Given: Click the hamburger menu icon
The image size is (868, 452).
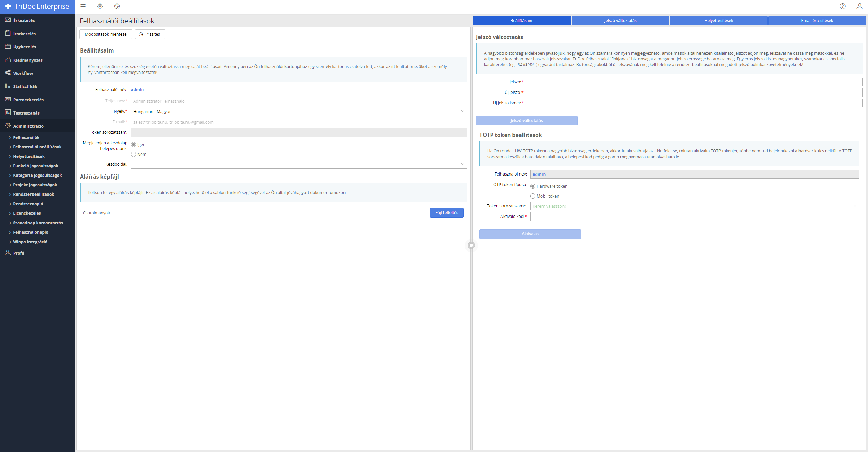Looking at the screenshot, I should 83,6.
